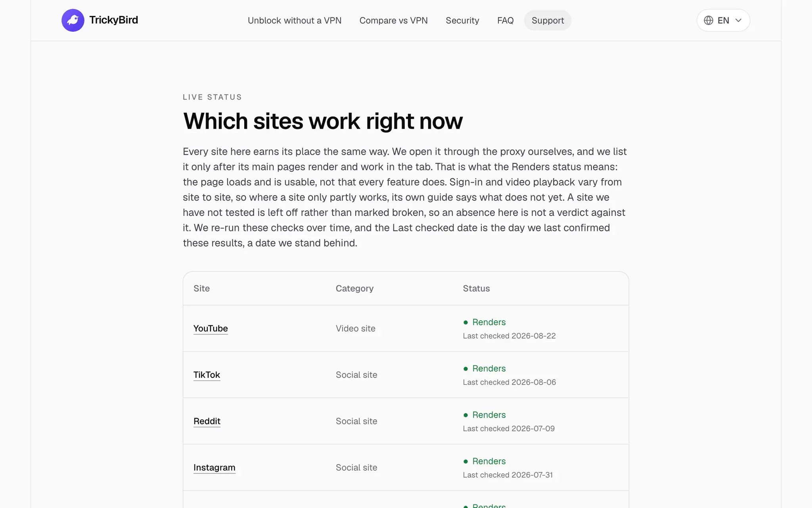Click the TrickyBird brand name
Screen dimensions: 812x508
pyautogui.click(x=113, y=20)
